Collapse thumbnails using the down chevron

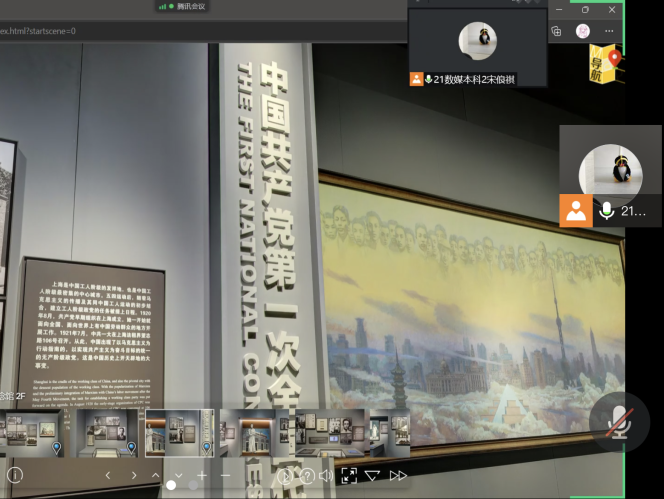(x=179, y=475)
